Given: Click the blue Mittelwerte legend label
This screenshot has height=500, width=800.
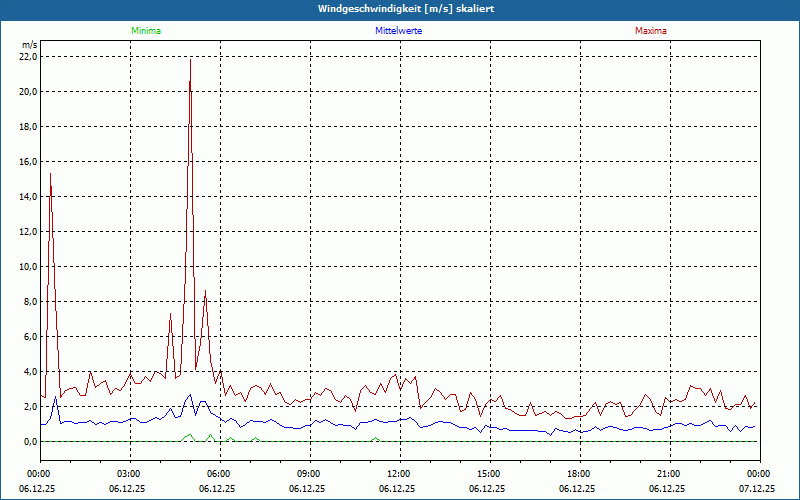Looking at the screenshot, I should click(x=398, y=31).
